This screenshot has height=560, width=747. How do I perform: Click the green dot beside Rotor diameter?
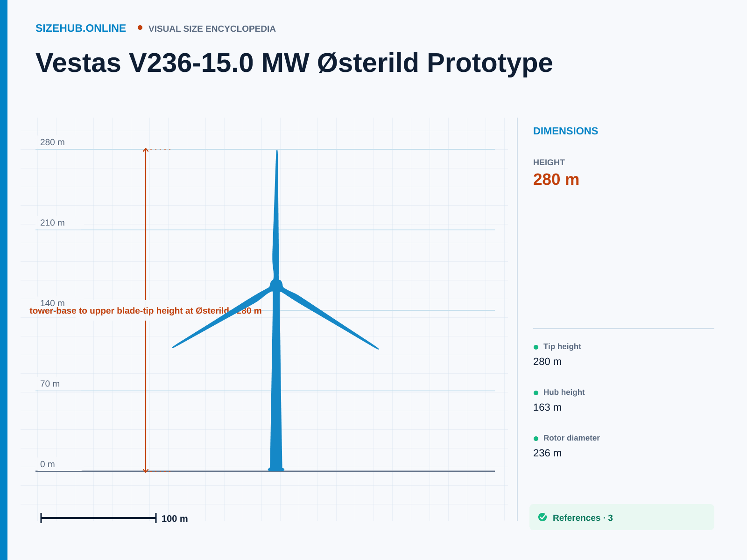(x=536, y=439)
